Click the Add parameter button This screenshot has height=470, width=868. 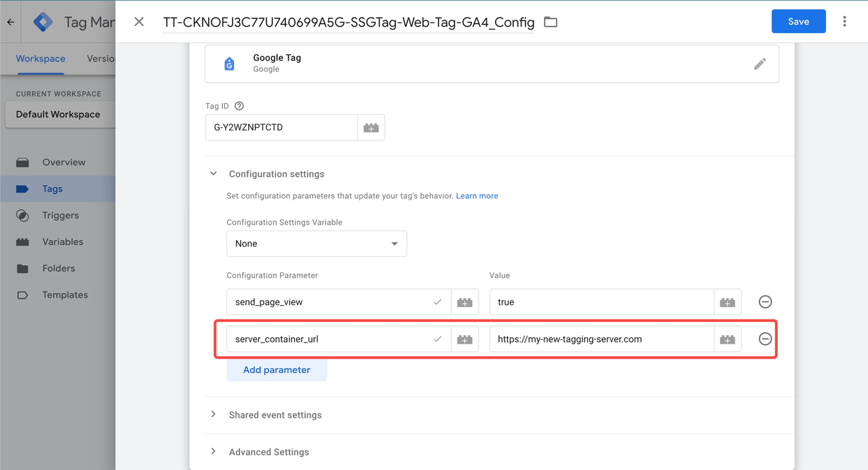click(x=277, y=370)
